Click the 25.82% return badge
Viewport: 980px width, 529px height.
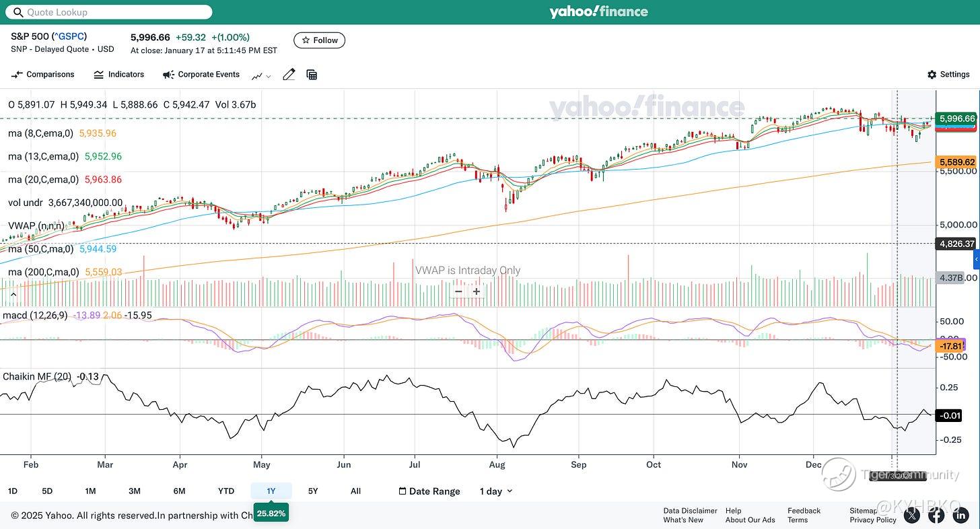(271, 513)
